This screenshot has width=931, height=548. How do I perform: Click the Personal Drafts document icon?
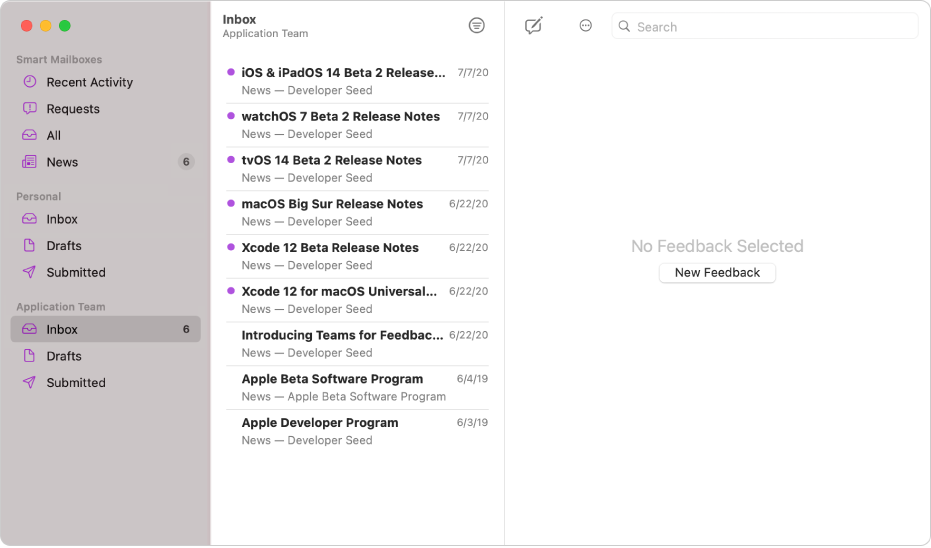pyautogui.click(x=30, y=246)
